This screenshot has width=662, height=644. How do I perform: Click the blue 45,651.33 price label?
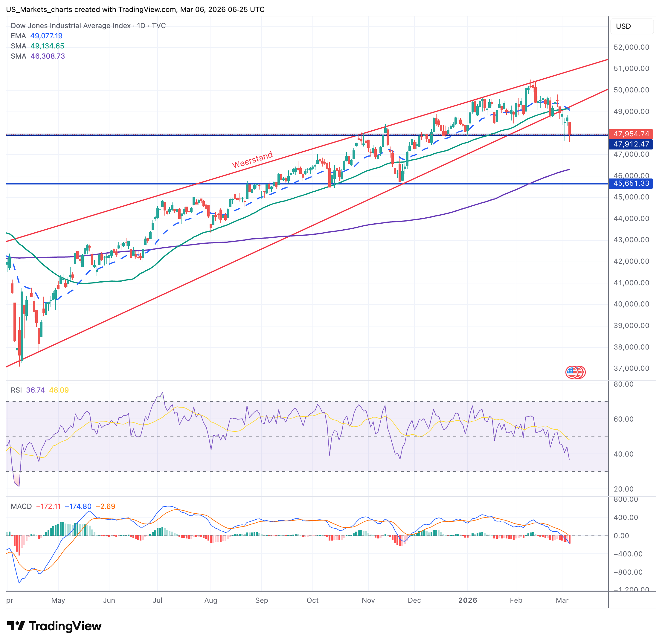pos(630,183)
